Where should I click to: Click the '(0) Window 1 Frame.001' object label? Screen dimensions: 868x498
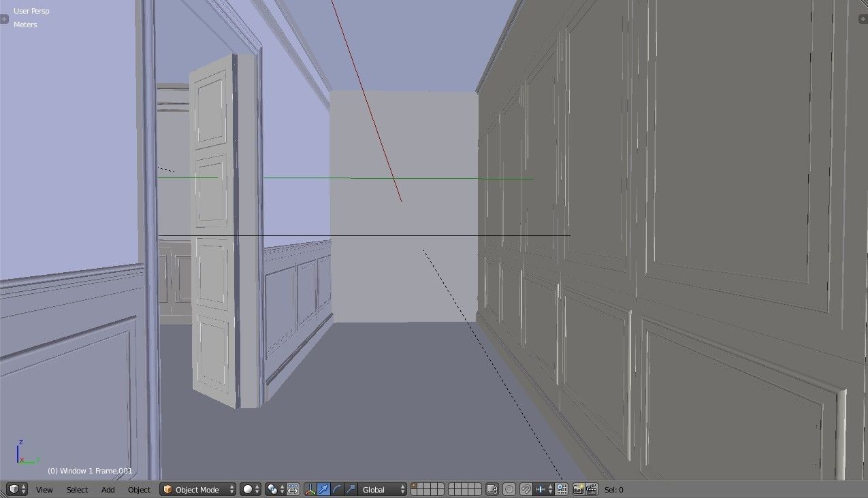tap(90, 471)
